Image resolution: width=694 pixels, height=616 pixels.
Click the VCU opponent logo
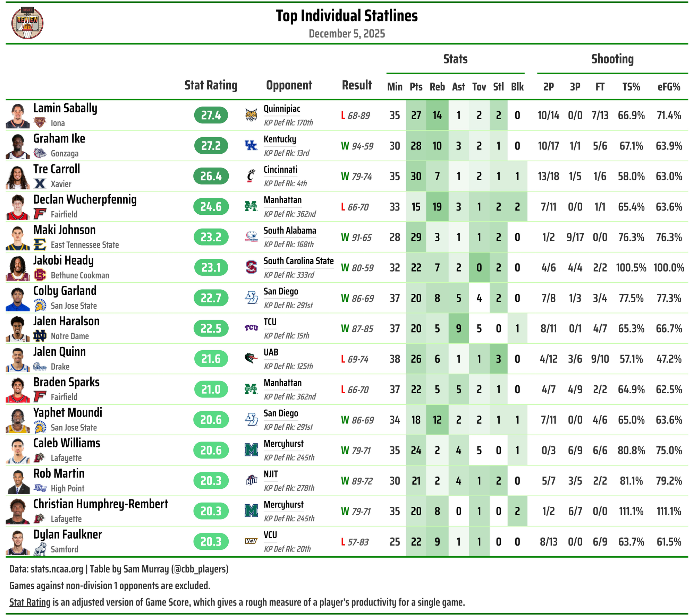pyautogui.click(x=251, y=541)
